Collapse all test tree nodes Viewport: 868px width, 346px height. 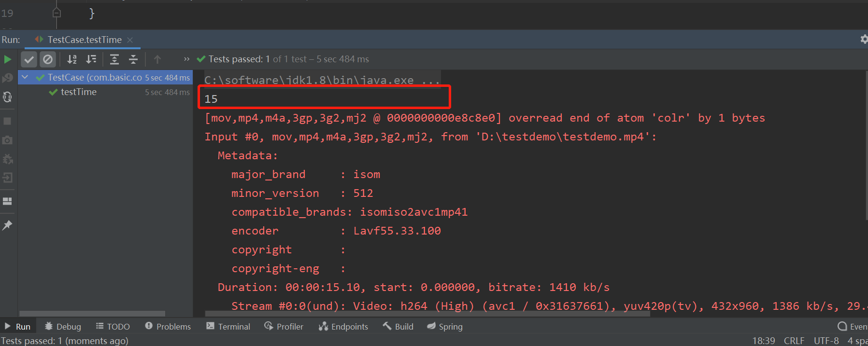pos(133,59)
